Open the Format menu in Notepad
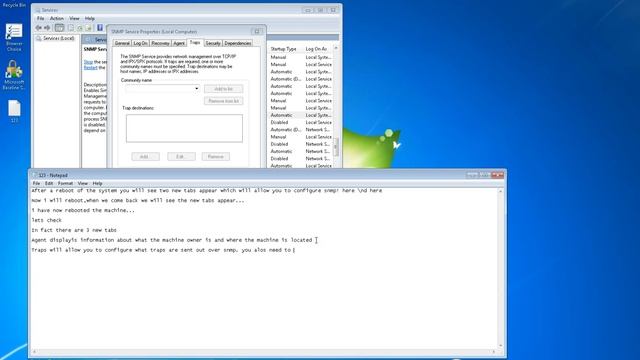The image size is (640, 360). pyautogui.click(x=65, y=184)
